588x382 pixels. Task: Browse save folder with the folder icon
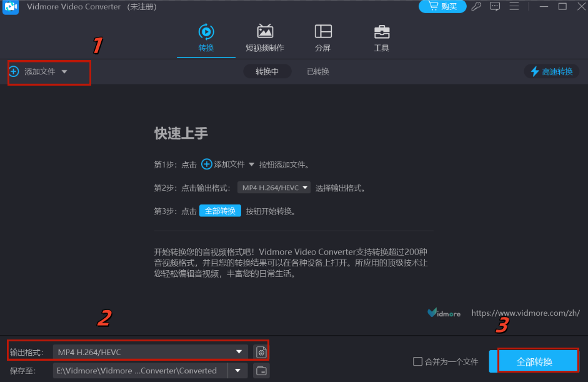tap(261, 370)
